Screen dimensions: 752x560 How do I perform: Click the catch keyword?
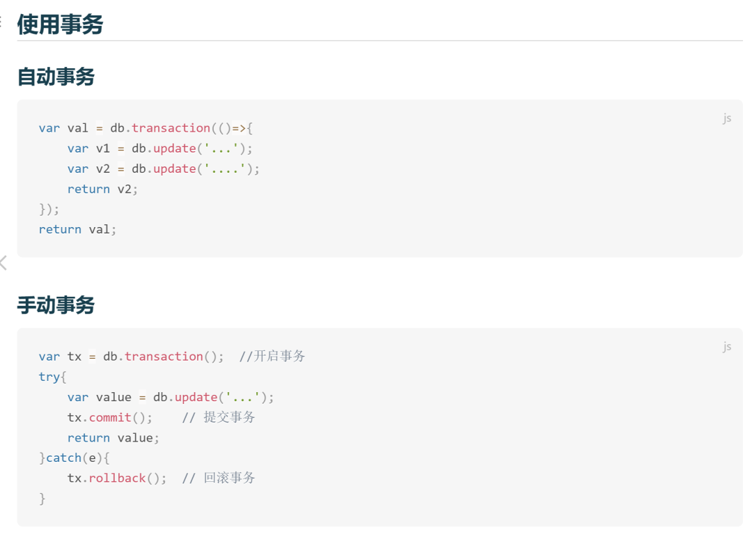tap(64, 458)
